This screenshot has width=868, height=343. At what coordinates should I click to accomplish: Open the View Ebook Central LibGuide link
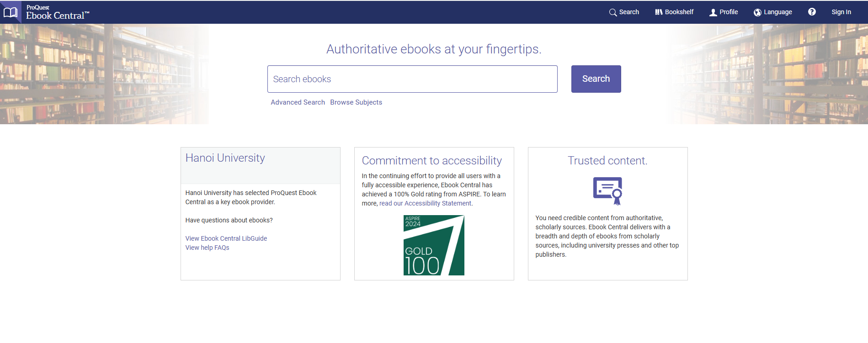click(226, 238)
